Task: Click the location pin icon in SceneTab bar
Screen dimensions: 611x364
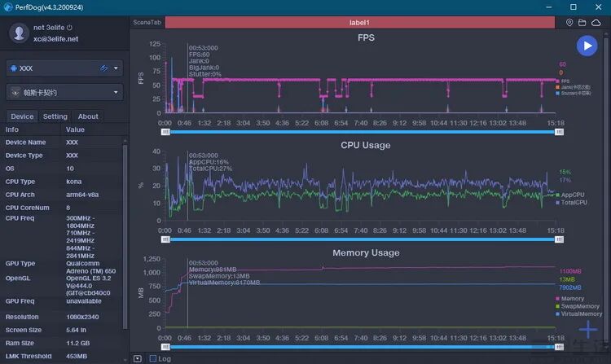Action: tap(569, 23)
